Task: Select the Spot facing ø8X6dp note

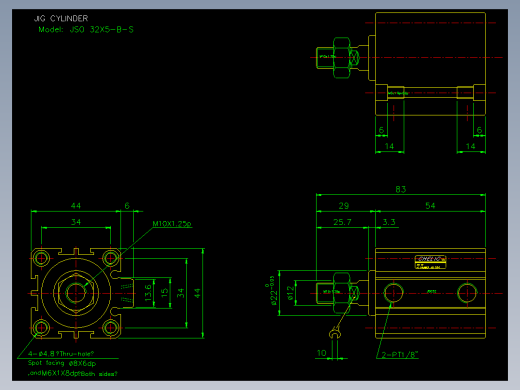Action: tap(62, 363)
